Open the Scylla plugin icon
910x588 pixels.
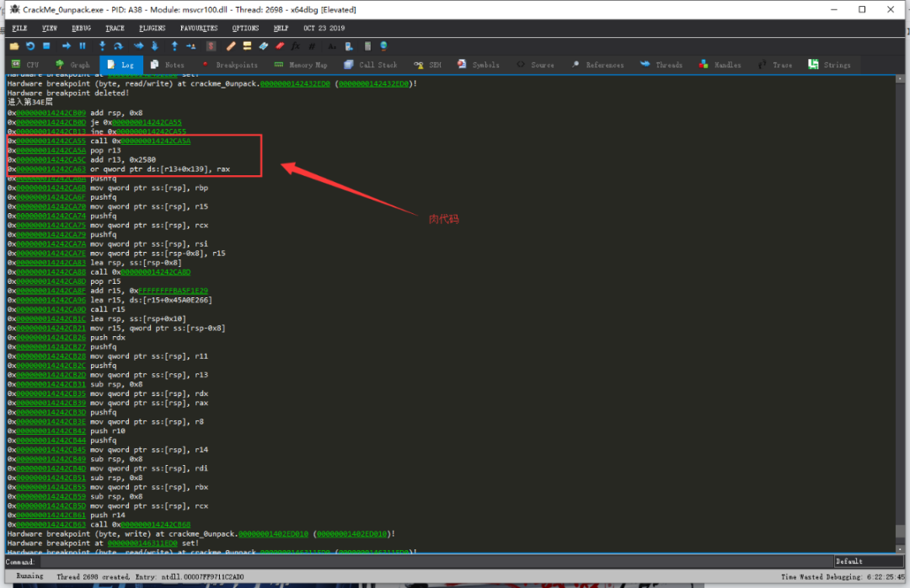(x=211, y=45)
